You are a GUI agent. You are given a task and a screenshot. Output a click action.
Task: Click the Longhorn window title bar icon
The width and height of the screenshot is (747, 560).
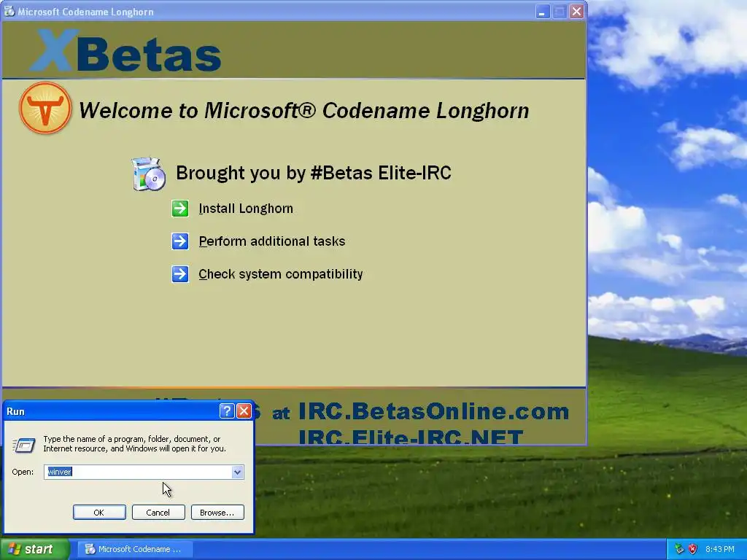coord(9,12)
